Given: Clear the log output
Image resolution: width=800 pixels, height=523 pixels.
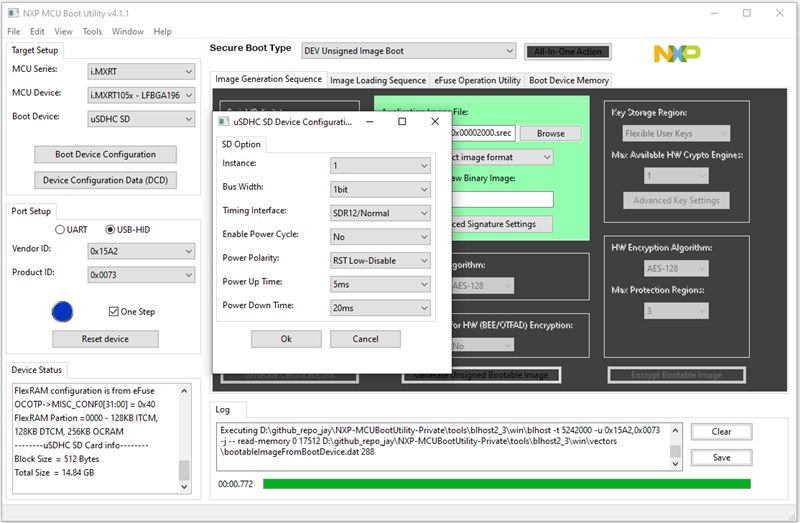Looking at the screenshot, I should pos(721,432).
